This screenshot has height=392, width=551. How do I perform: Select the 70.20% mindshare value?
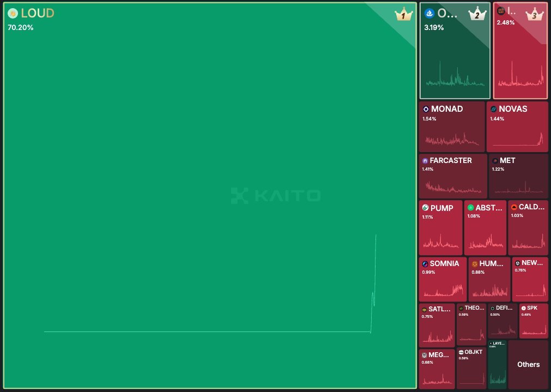coord(20,27)
